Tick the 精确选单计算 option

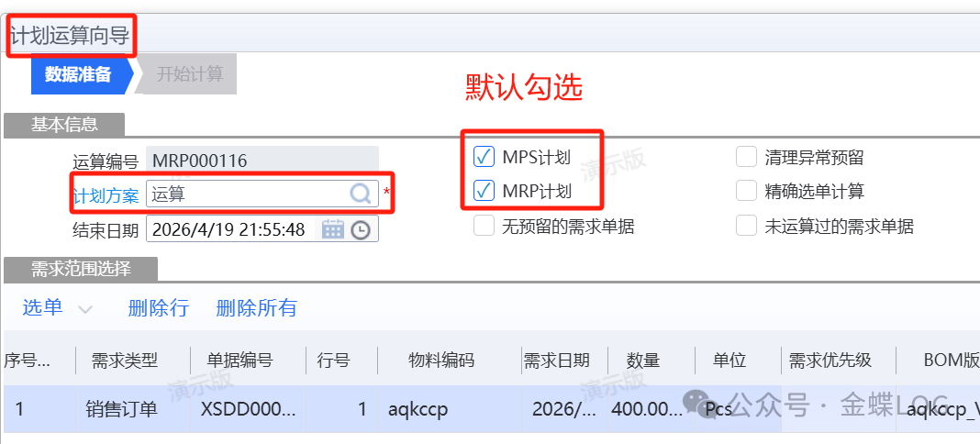tap(746, 191)
